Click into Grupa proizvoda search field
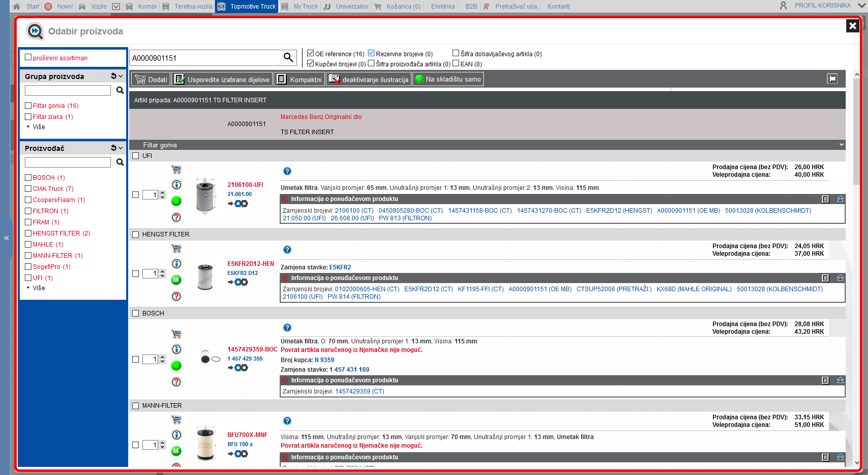This screenshot has width=868, height=475. [68, 90]
